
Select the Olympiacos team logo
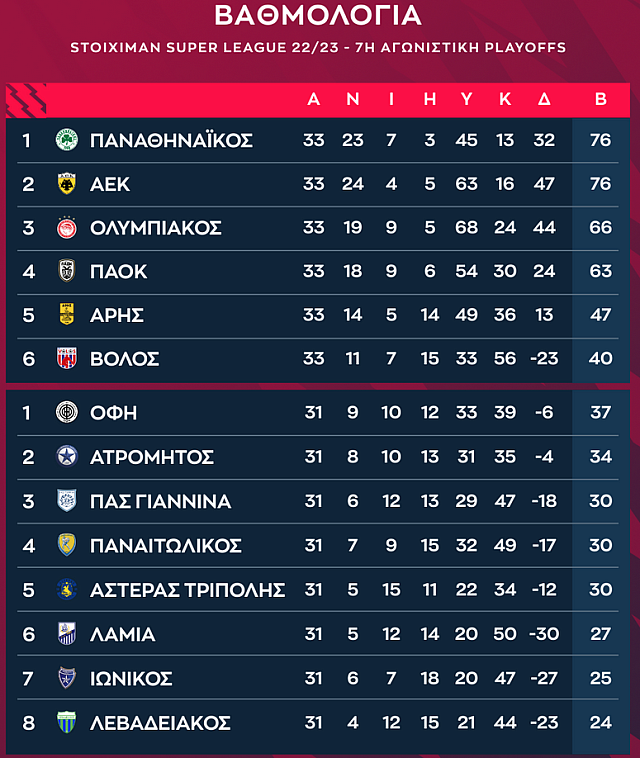point(67,228)
